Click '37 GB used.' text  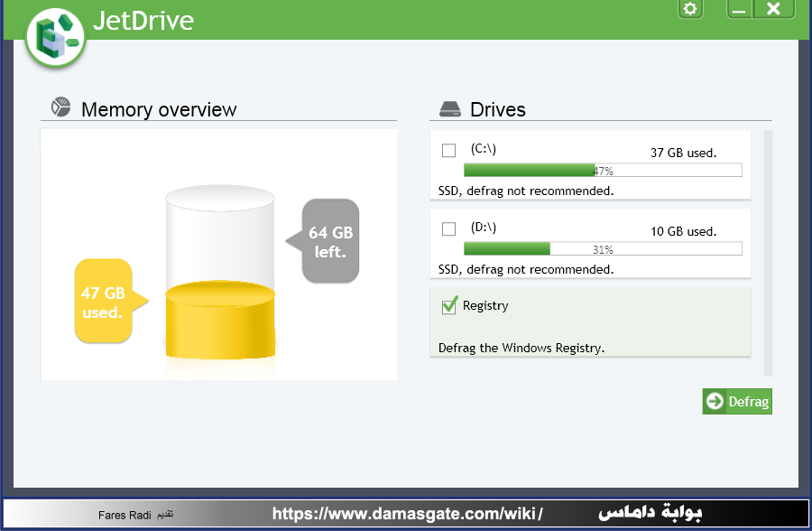[683, 153]
